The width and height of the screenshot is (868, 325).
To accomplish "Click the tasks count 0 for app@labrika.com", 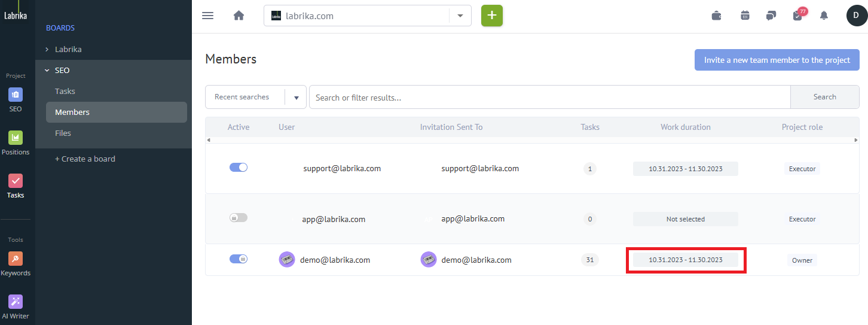I will tap(590, 219).
